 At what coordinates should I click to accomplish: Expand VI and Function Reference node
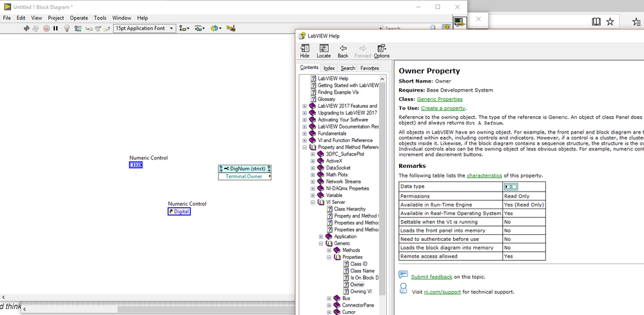pyautogui.click(x=304, y=141)
